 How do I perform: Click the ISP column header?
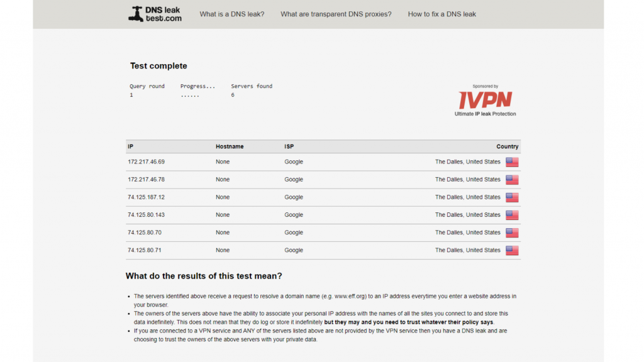tap(289, 146)
